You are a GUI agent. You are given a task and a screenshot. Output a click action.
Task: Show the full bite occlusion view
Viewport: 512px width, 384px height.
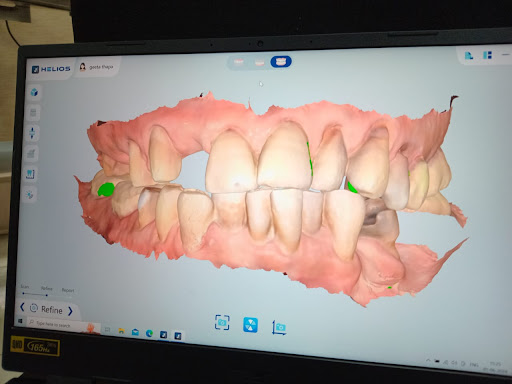(281, 62)
